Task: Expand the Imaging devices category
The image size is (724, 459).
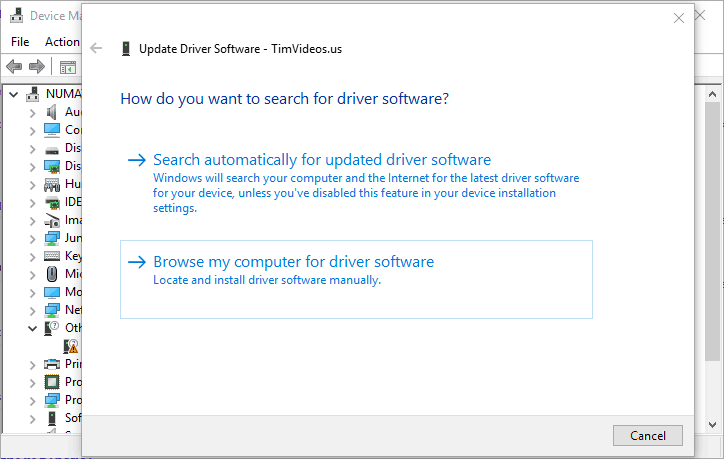Action: (32, 221)
